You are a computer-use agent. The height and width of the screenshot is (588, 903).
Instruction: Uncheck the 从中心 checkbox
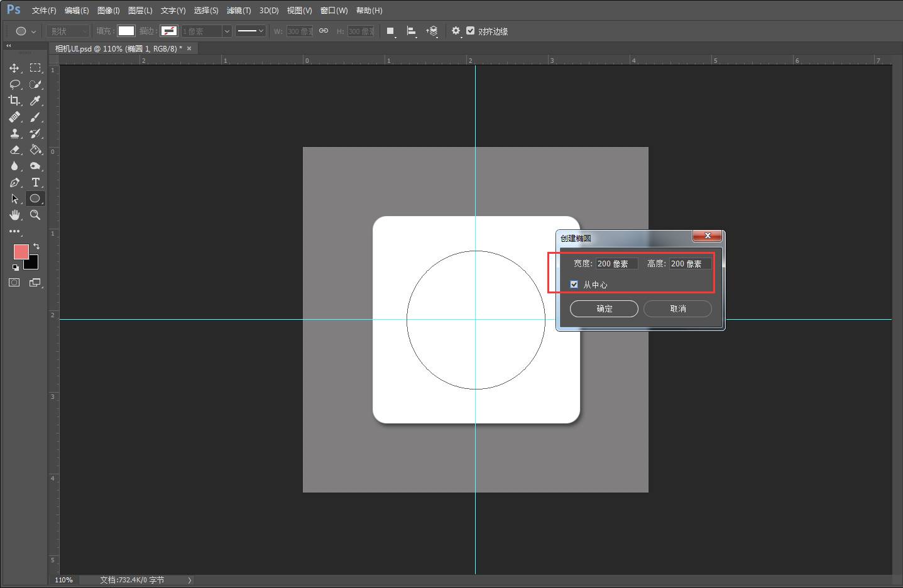click(x=574, y=285)
